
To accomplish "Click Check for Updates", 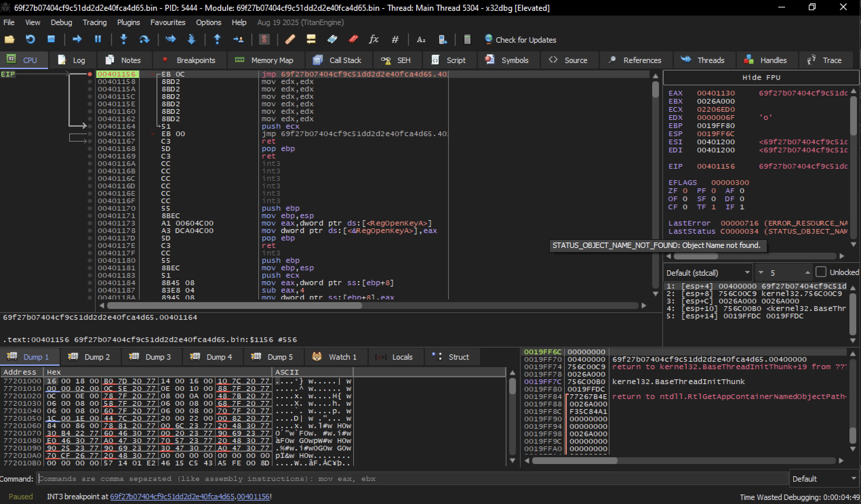I will click(520, 40).
